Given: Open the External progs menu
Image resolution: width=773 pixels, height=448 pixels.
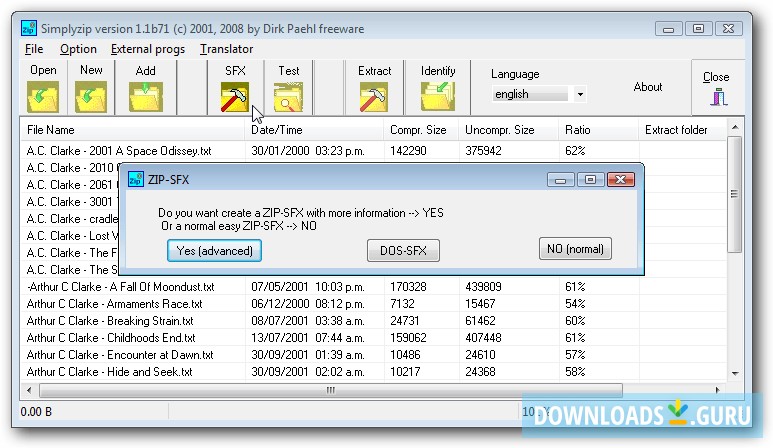Looking at the screenshot, I should [148, 49].
